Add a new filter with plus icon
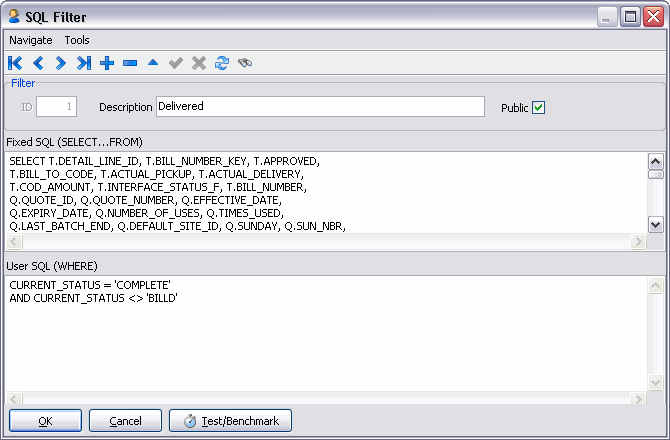670x440 pixels. pos(107,63)
